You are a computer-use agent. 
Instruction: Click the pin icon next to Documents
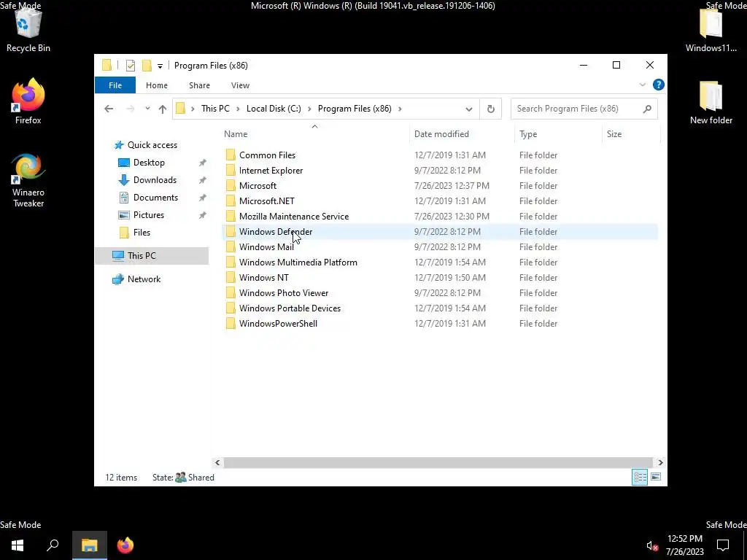[x=203, y=197]
